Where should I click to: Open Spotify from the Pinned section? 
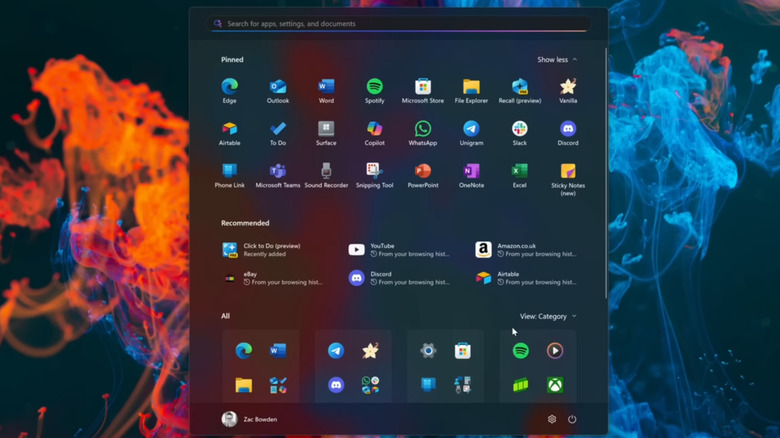click(x=375, y=91)
